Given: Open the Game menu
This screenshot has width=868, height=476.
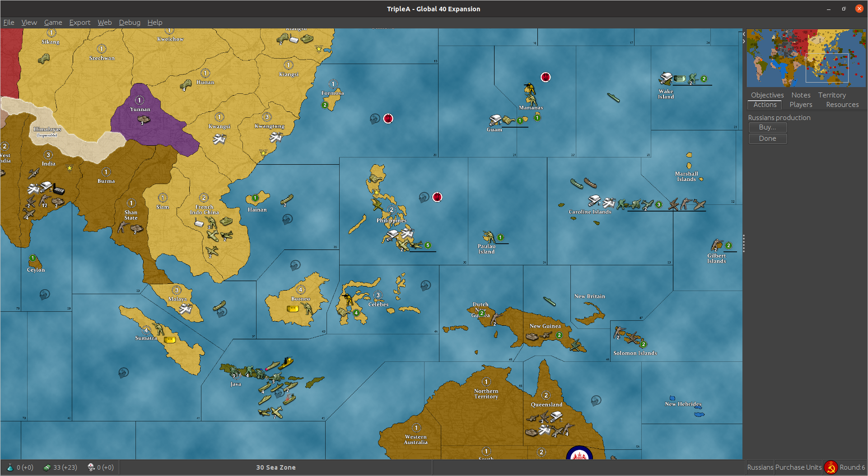Looking at the screenshot, I should point(53,22).
